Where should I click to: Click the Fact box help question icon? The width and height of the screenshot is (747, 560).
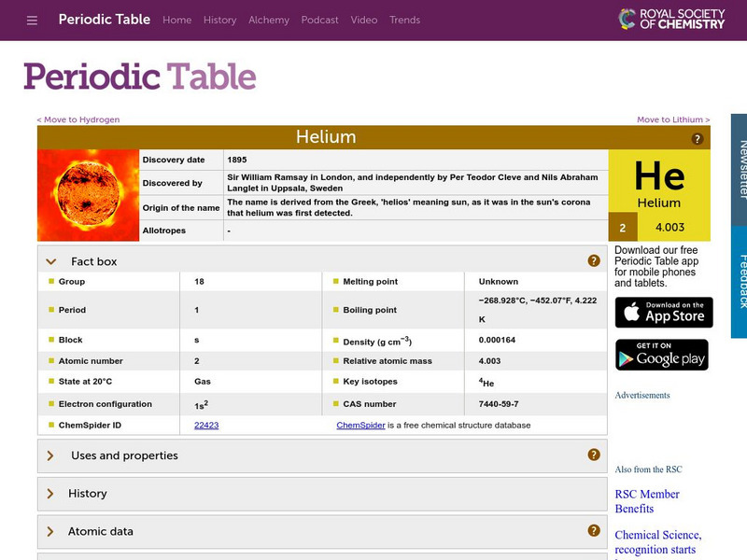594,260
